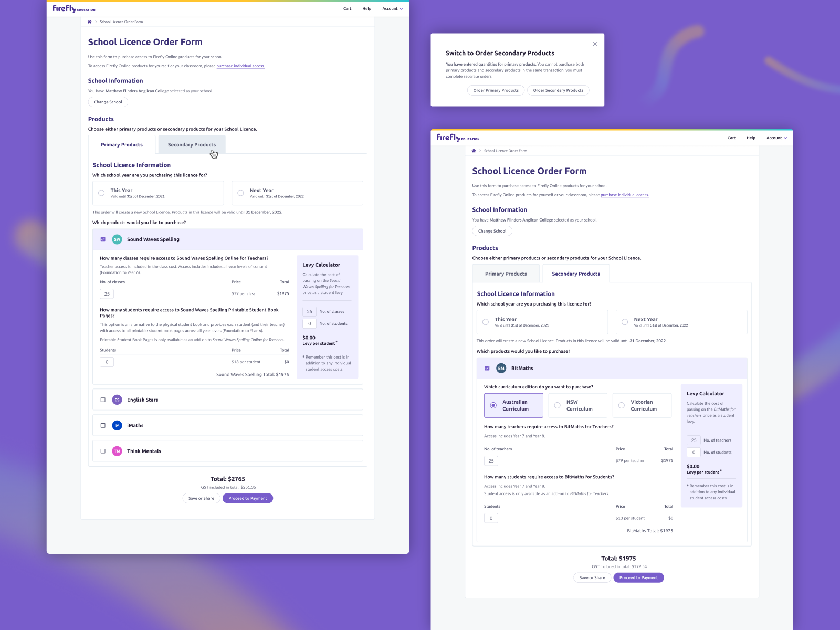Open Cart in left window header
This screenshot has width=840, height=630.
point(348,9)
